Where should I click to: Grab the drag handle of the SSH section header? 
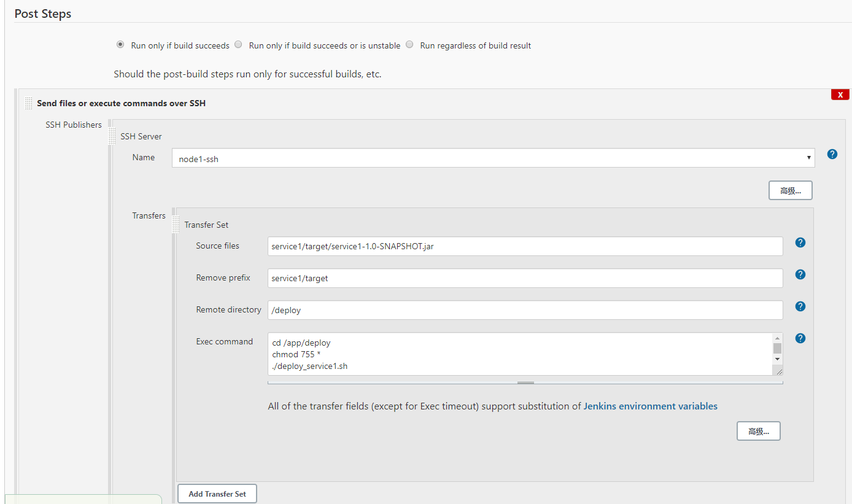[x=28, y=103]
